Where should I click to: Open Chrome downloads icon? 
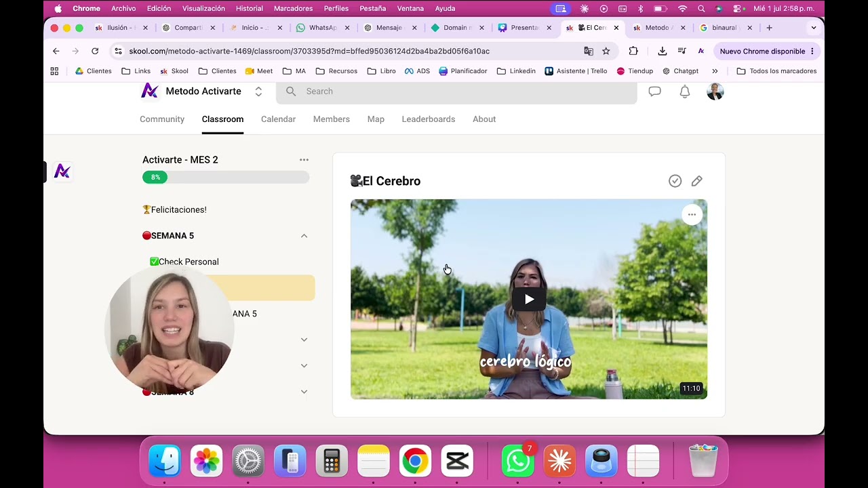(663, 51)
